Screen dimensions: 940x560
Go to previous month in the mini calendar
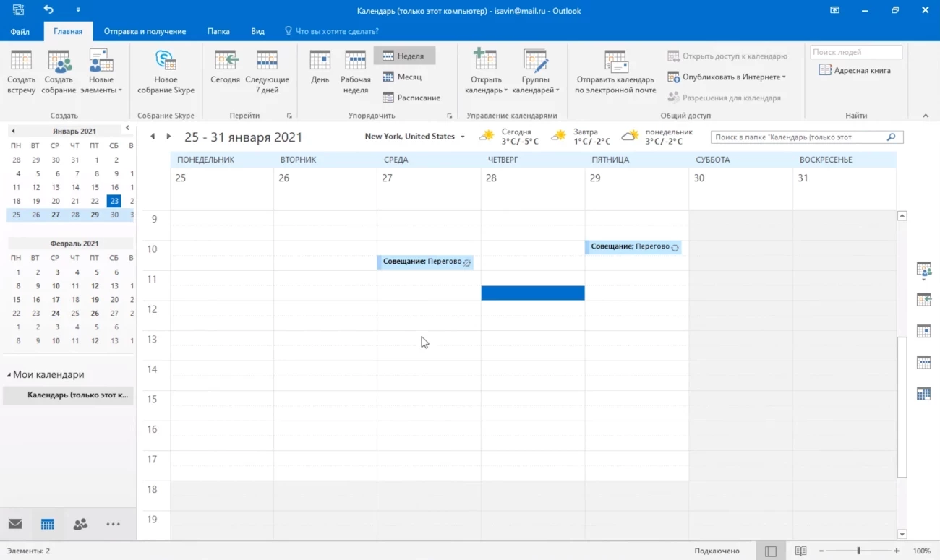[13, 132]
